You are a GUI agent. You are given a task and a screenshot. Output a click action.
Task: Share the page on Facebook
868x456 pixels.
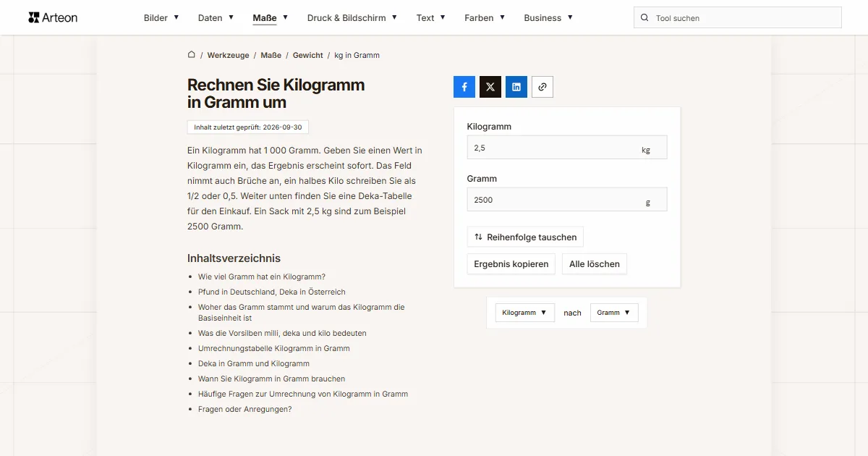tap(464, 87)
